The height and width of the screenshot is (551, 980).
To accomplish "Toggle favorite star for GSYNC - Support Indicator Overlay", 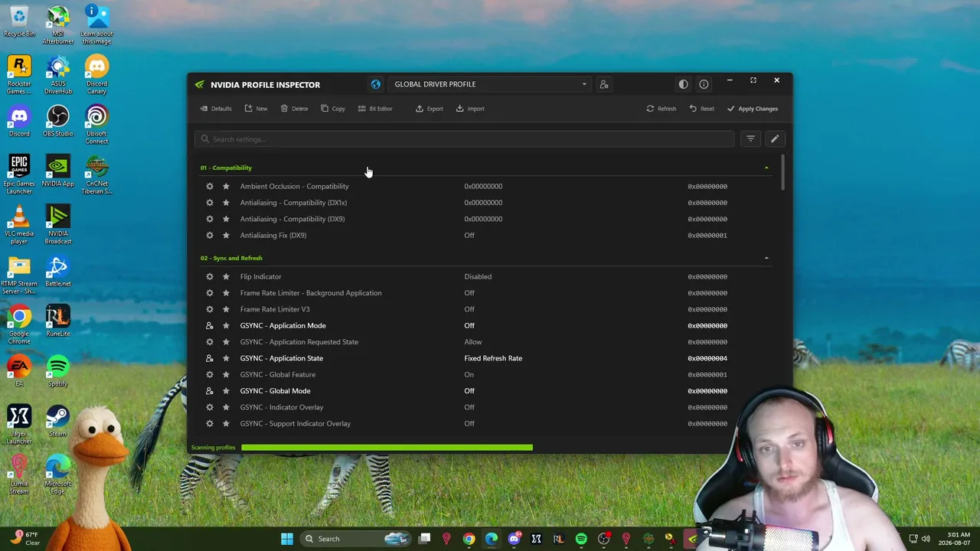I will coord(226,424).
